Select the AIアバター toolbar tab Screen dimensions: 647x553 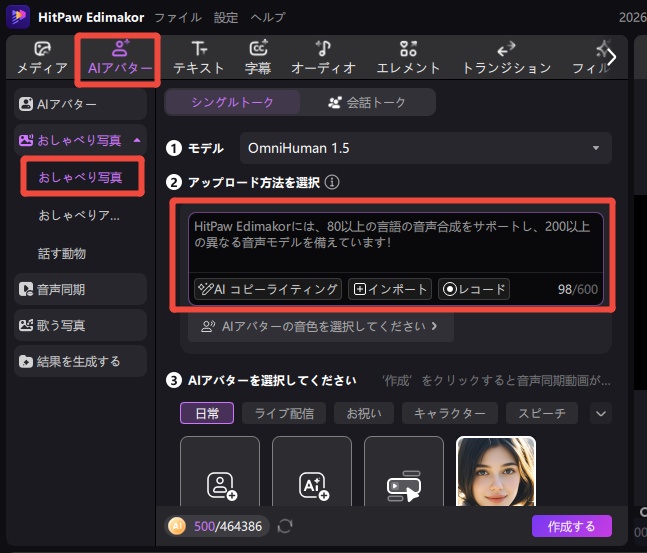(120, 58)
